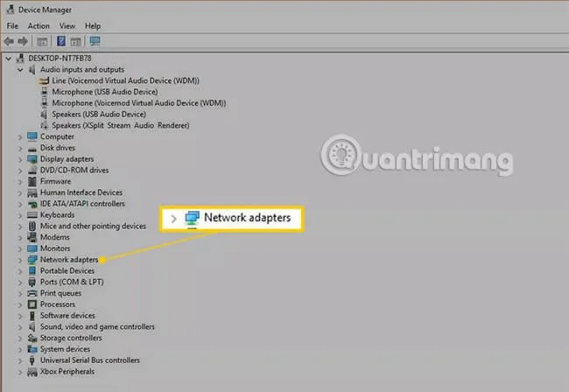This screenshot has width=569, height=392.
Task: Click the Ports (COM & LPT) icon
Action: [x=32, y=282]
